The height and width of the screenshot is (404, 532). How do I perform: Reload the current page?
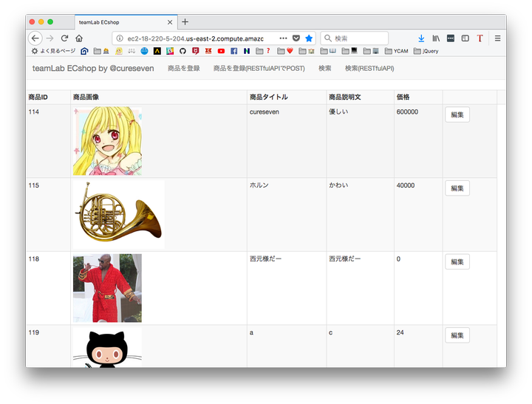[64, 38]
